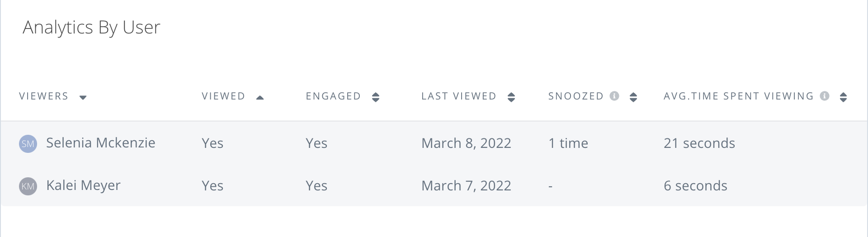868x237 pixels.
Task: Open Kalei Meyer's user name
Action: click(x=84, y=185)
